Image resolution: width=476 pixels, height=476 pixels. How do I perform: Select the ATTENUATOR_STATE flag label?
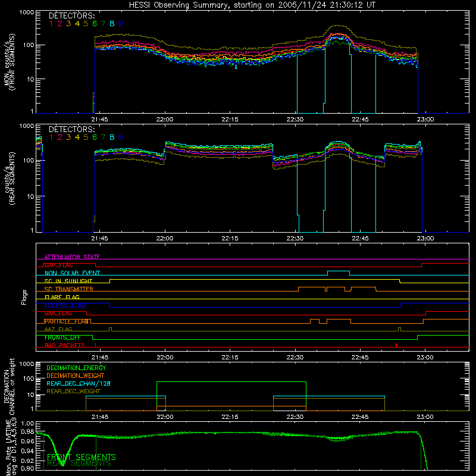pos(72,257)
